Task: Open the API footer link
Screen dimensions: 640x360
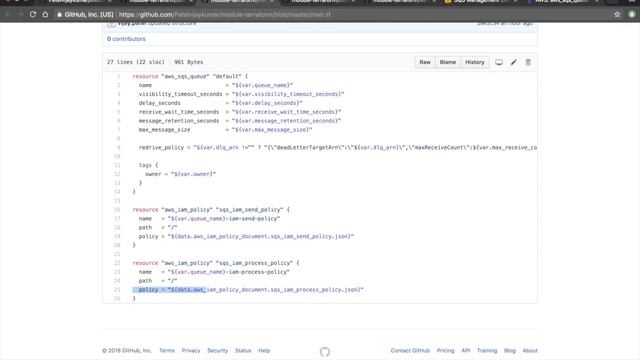Action: pyautogui.click(x=466, y=351)
